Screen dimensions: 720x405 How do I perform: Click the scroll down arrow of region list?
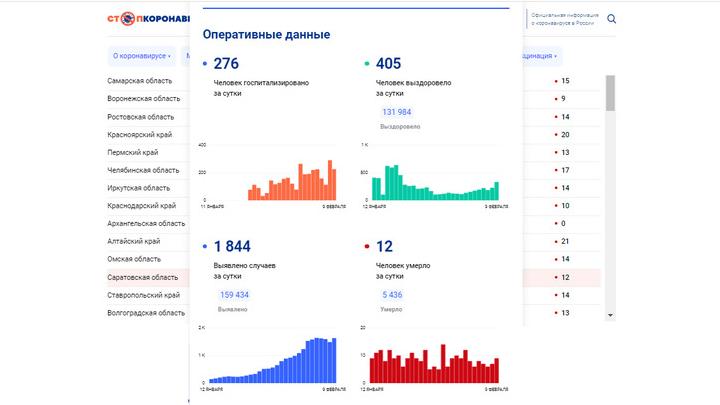610,314
